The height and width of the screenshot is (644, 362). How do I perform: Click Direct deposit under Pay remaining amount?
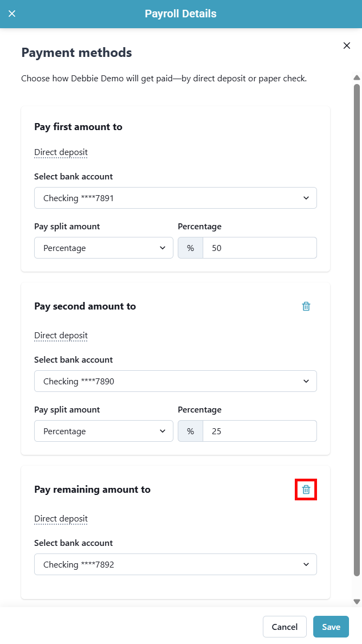[x=61, y=519]
